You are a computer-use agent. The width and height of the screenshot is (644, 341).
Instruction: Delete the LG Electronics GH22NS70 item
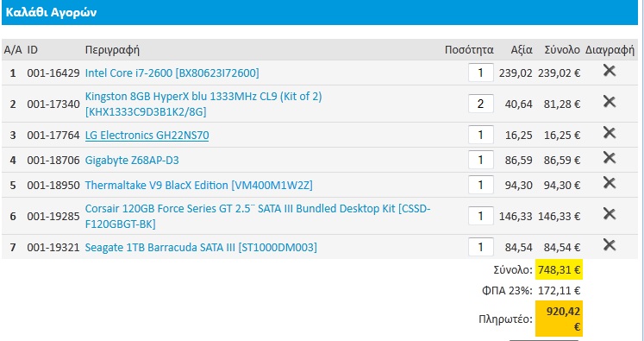[x=610, y=132]
